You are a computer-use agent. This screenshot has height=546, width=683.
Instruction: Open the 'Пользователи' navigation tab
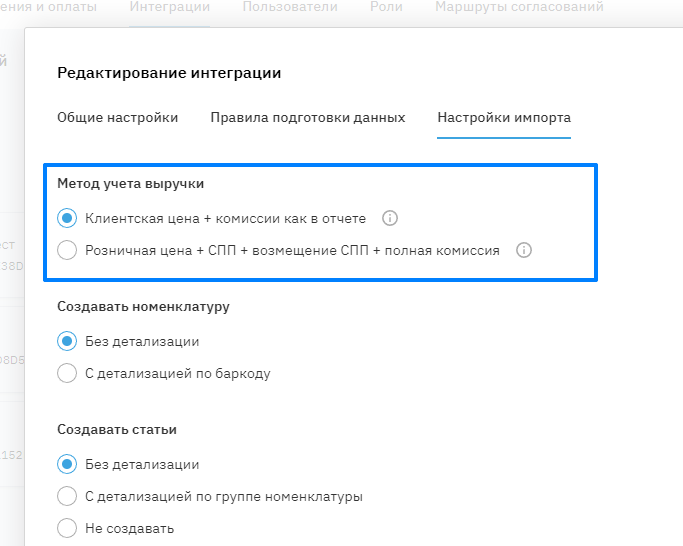tap(290, 8)
